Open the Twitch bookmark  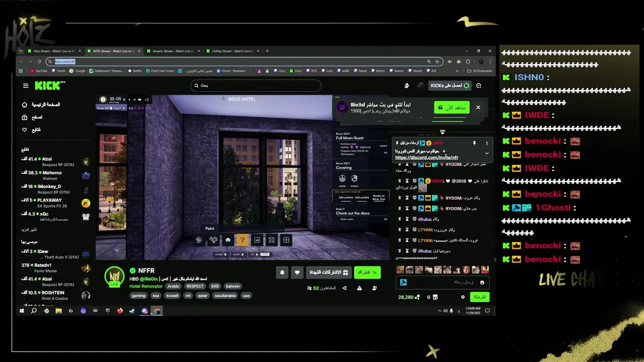[58, 71]
